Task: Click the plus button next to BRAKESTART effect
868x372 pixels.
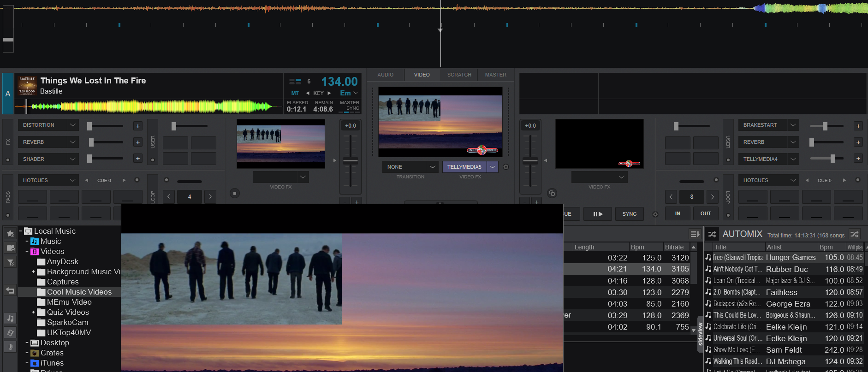Action: (x=858, y=126)
